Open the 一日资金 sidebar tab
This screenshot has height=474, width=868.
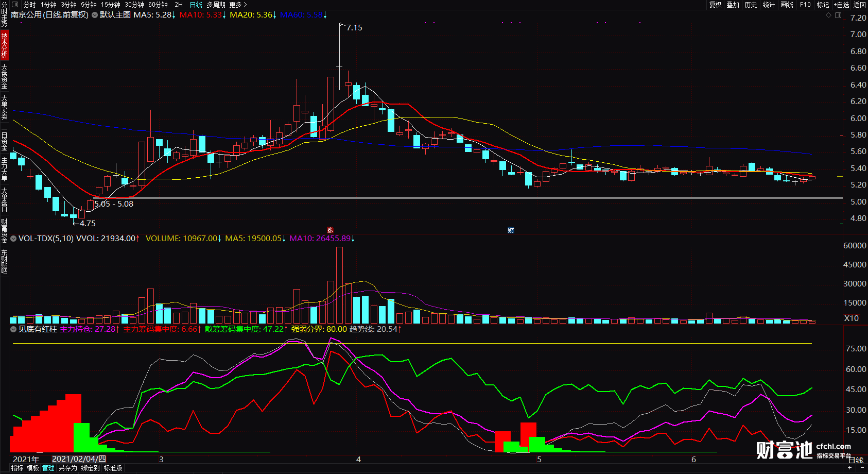[x=4, y=139]
